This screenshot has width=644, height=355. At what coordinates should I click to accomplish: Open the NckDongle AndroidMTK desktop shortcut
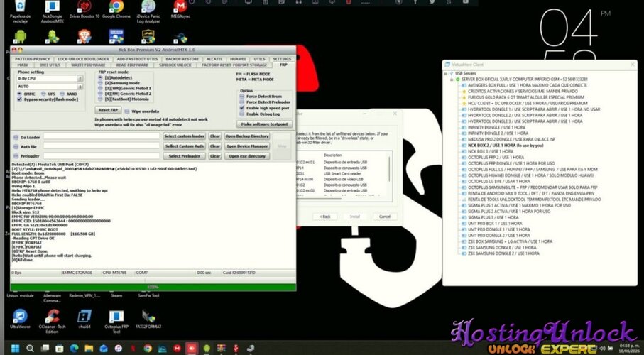52,11
